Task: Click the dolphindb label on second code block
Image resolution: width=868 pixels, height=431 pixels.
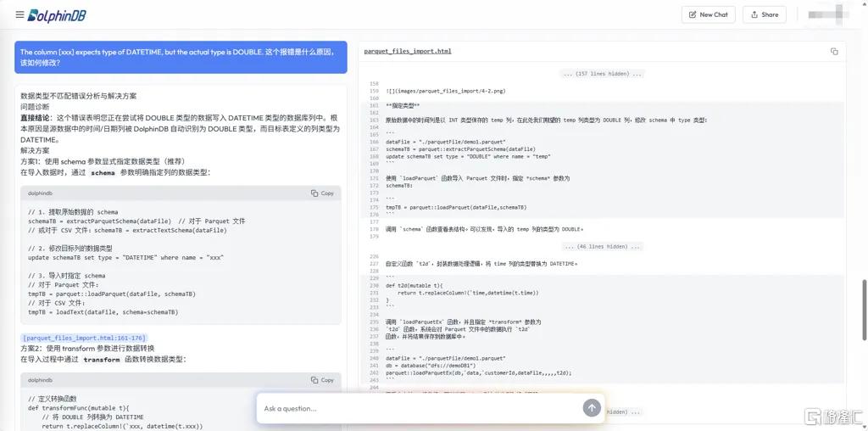Action: click(x=40, y=380)
